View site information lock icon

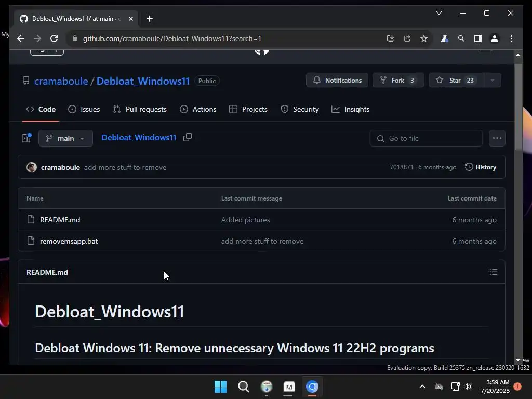click(75, 38)
